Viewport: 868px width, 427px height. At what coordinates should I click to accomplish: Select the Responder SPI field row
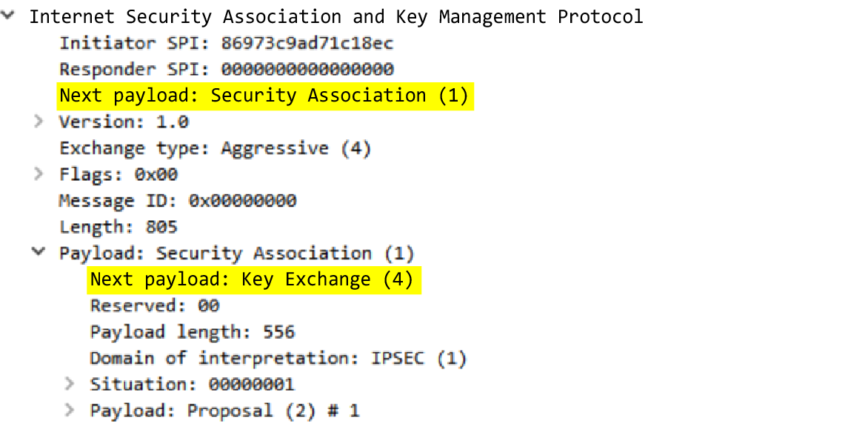(226, 70)
